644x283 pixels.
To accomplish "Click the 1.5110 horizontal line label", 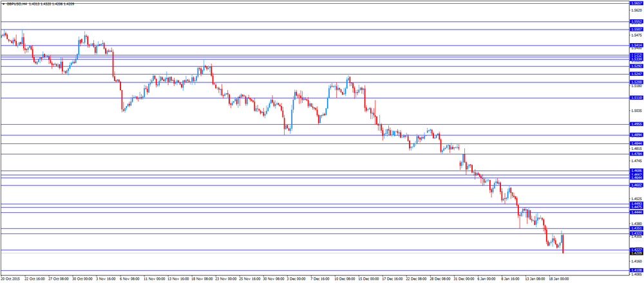I will click(636, 98).
